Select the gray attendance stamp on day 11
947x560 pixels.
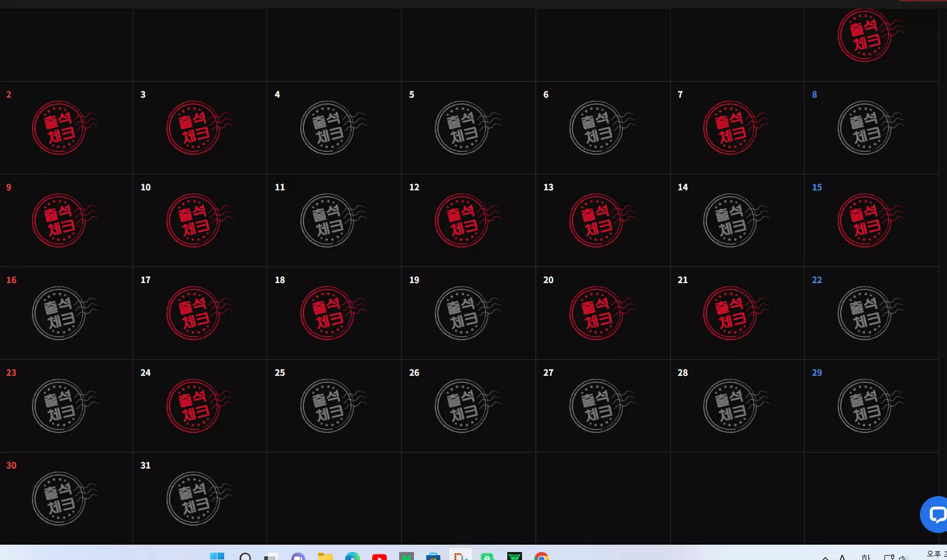(333, 220)
